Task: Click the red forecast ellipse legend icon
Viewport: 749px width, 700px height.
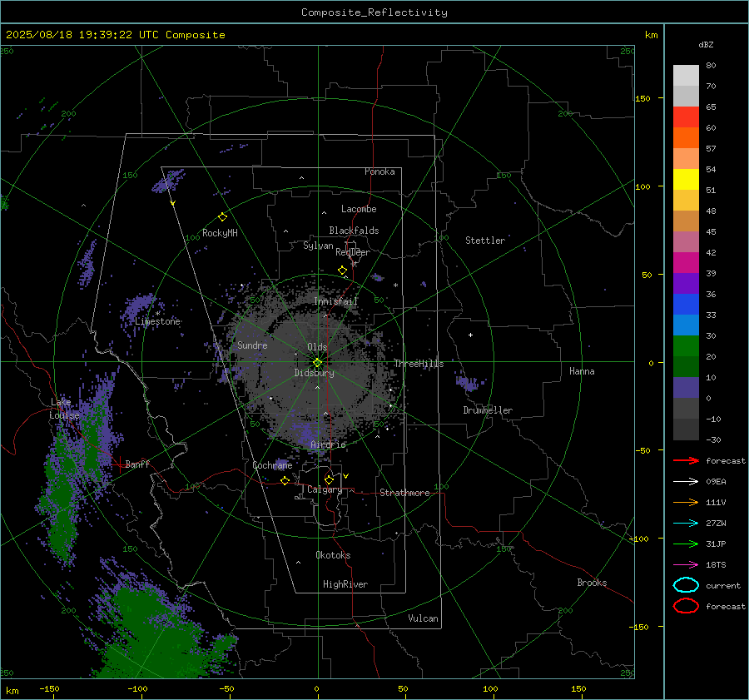Action: [x=686, y=606]
